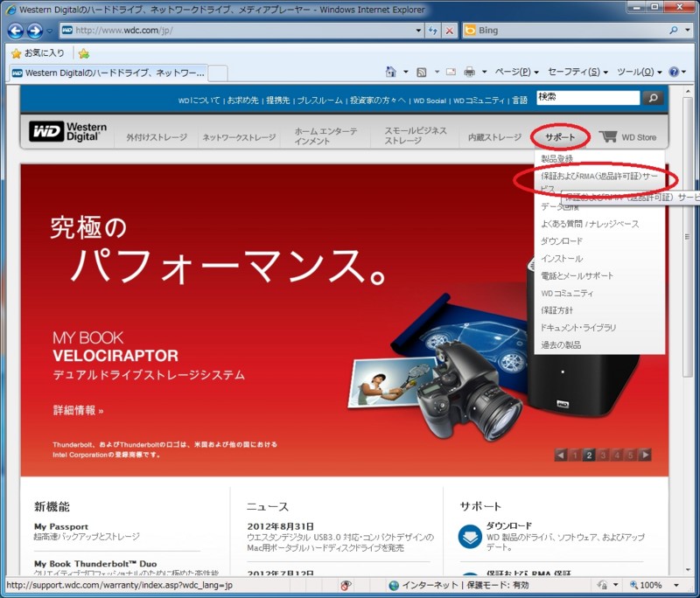Screen dimensions: 700x598
Task: Expand the address bar history dropdown
Action: pyautogui.click(x=418, y=31)
